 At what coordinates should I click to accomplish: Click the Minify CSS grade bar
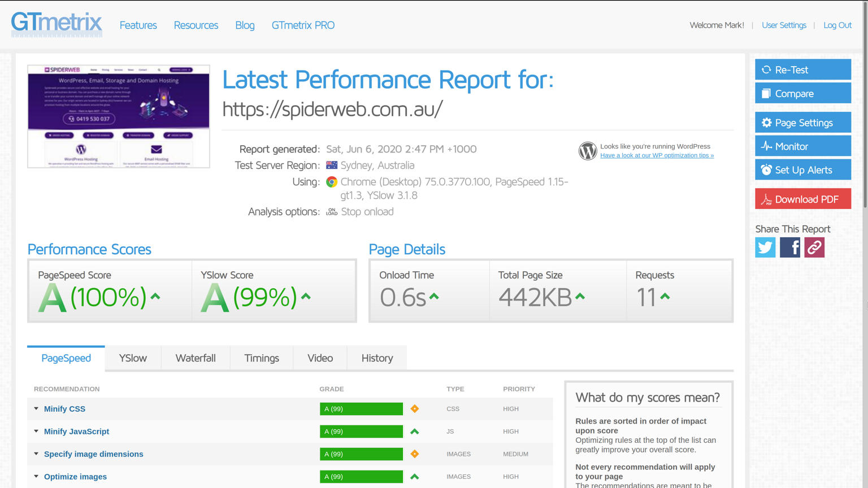tap(361, 409)
